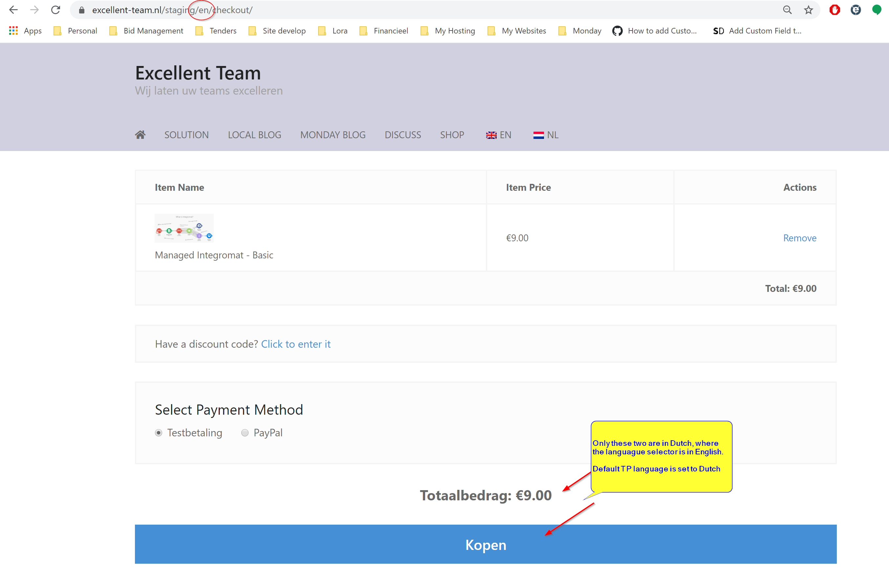Open the SHOP menu item
Image resolution: width=889 pixels, height=588 pixels.
[452, 135]
